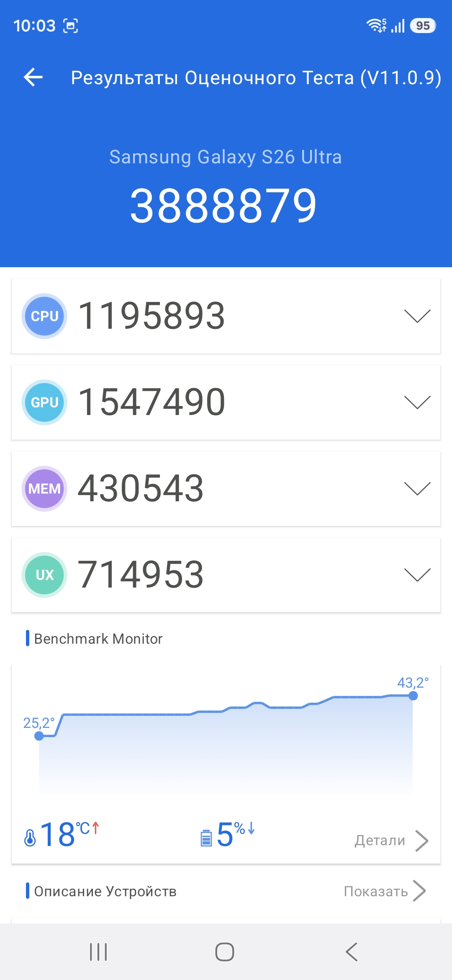Tap the back arrow in header
Image resolution: width=452 pixels, height=980 pixels.
[33, 77]
